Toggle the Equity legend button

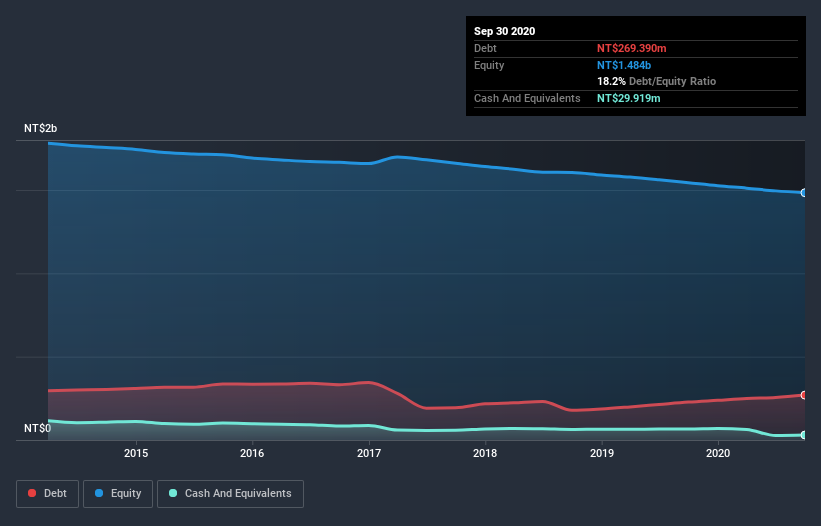click(x=118, y=494)
